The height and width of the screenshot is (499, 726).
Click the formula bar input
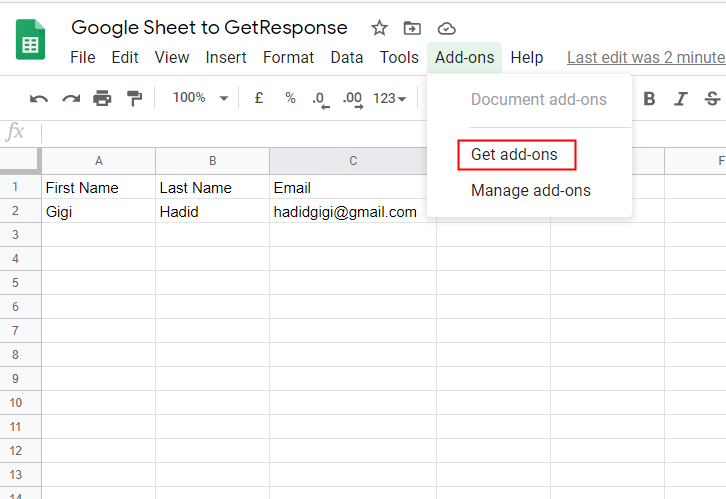384,133
